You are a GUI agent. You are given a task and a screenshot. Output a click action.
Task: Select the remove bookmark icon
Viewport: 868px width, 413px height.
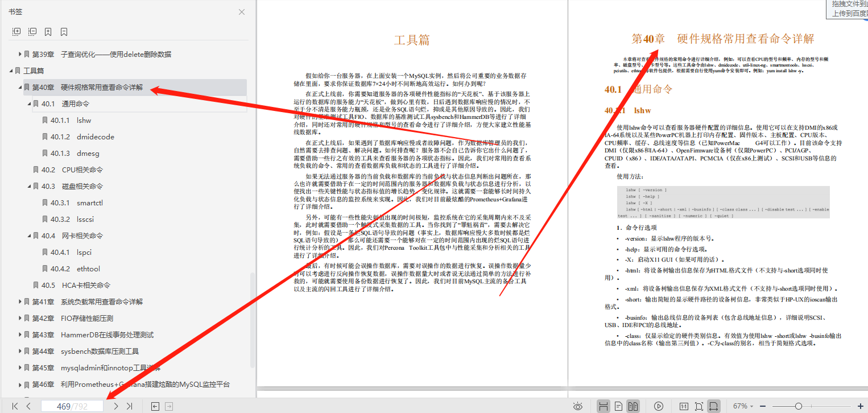[64, 31]
